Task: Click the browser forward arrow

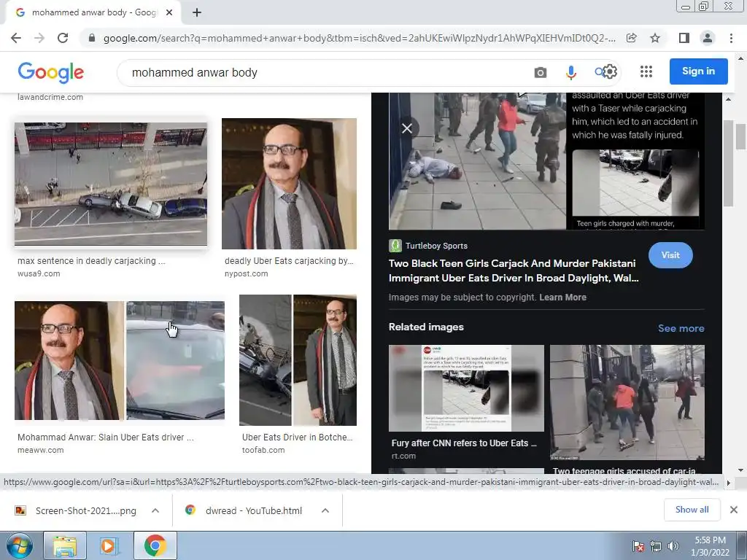Action: point(39,38)
